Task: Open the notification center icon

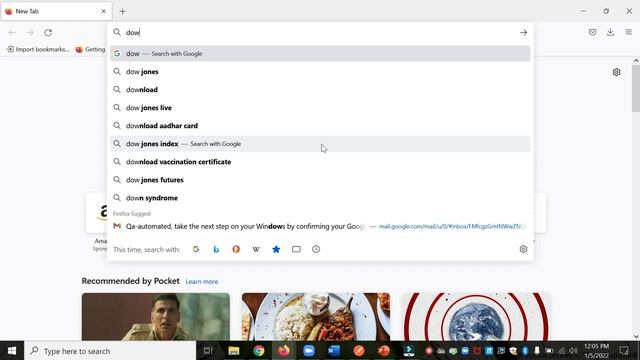Action: 624,351
